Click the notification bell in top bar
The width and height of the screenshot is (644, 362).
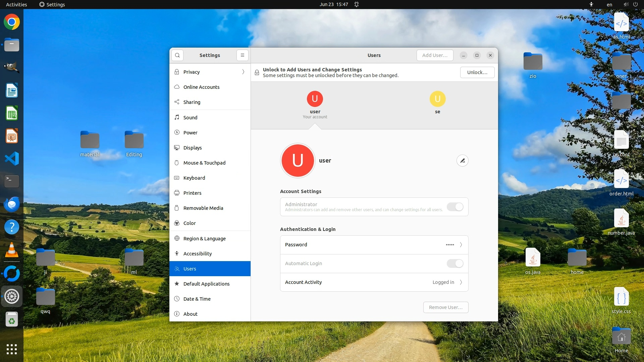point(357,4)
